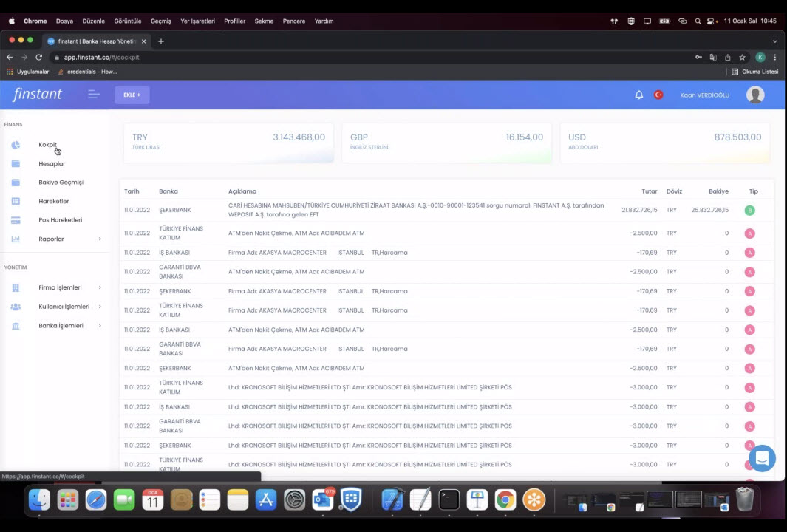Expand the Raporlar submenu
This screenshot has width=787, height=532.
click(100, 239)
